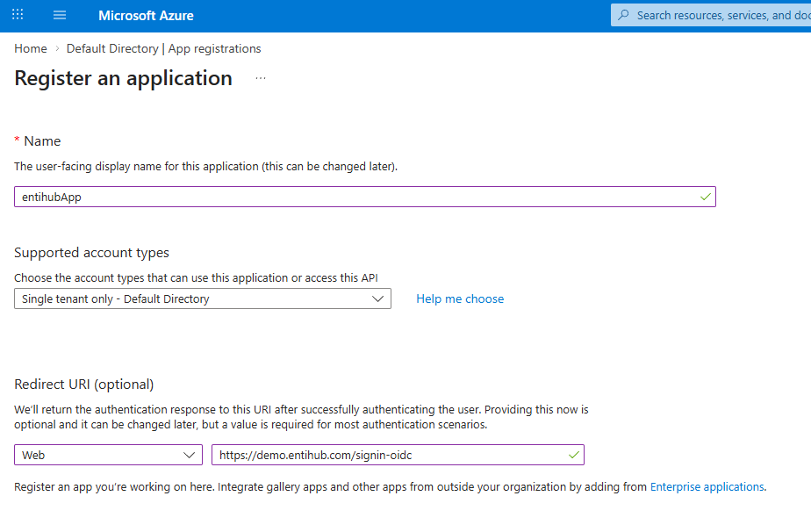The width and height of the screenshot is (811, 532).
Task: Click the breadcrumb separator chevron after Home
Action: (57, 48)
